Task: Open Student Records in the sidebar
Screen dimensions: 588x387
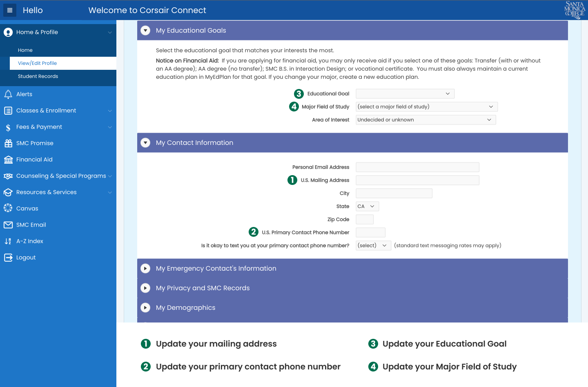Action: coord(38,76)
